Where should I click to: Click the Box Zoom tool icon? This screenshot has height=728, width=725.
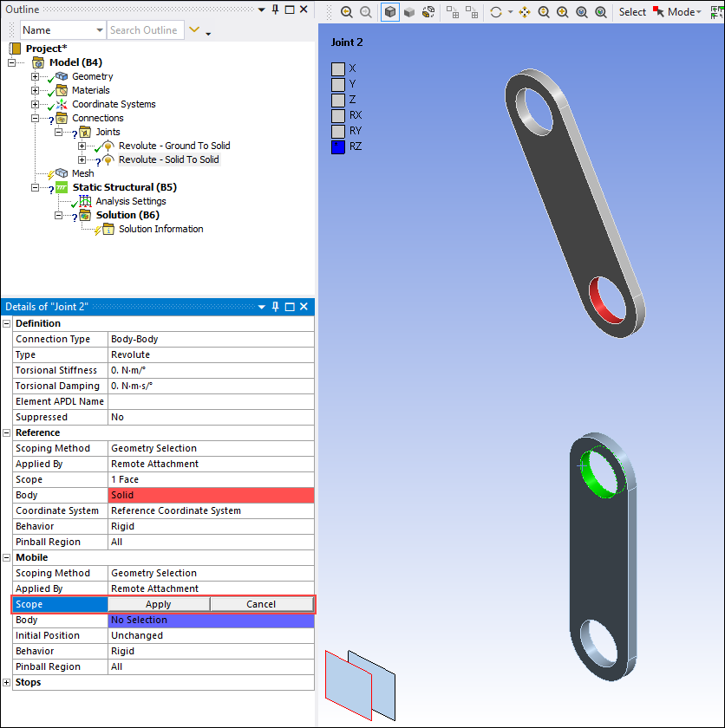tap(563, 12)
